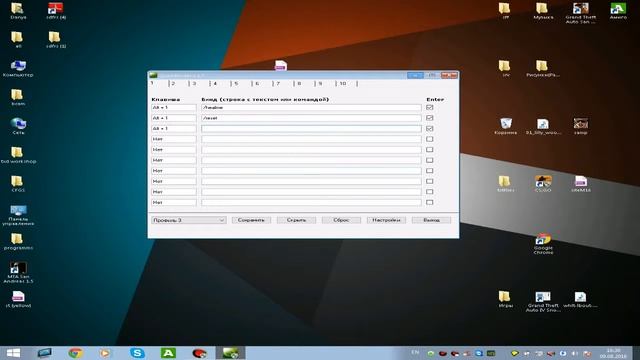Image resolution: width=640 pixels, height=360 pixels.
Task: Check Enter box in the last binder row
Action: [429, 202]
